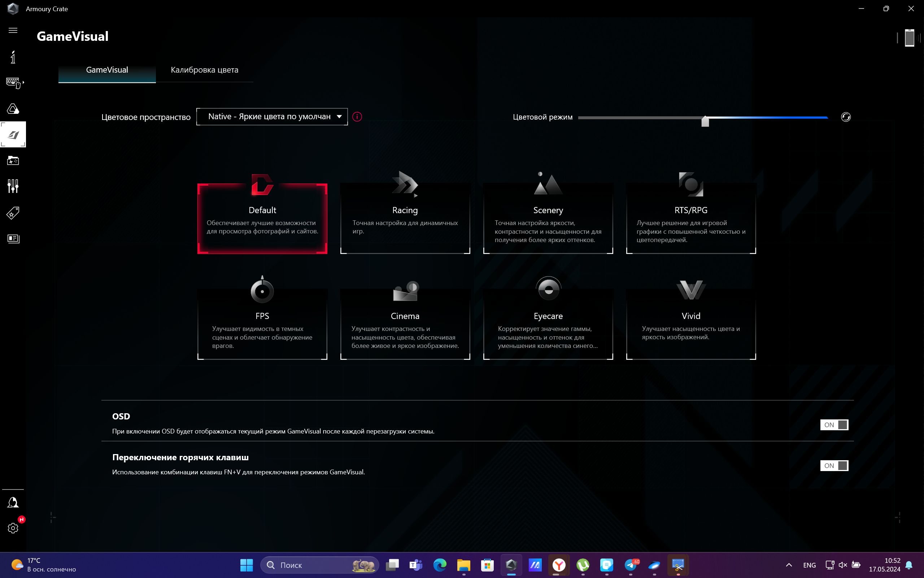Open the Aura Sync triangle icon
This screenshot has height=578, width=924.
[13, 109]
